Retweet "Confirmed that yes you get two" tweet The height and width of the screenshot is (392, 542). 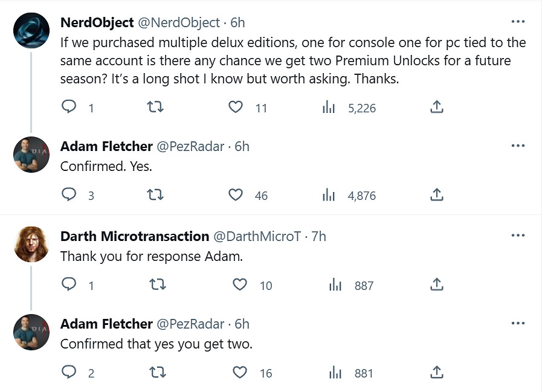(157, 373)
